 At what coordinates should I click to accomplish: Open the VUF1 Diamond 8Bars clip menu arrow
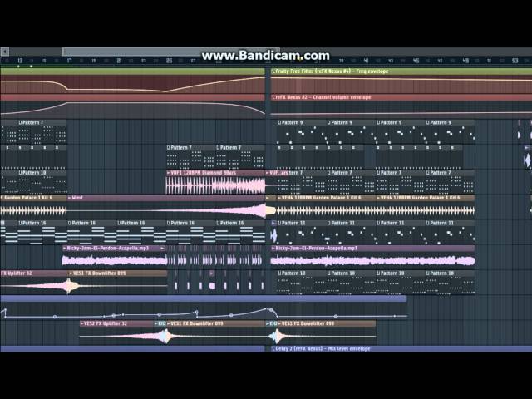[x=168, y=173]
